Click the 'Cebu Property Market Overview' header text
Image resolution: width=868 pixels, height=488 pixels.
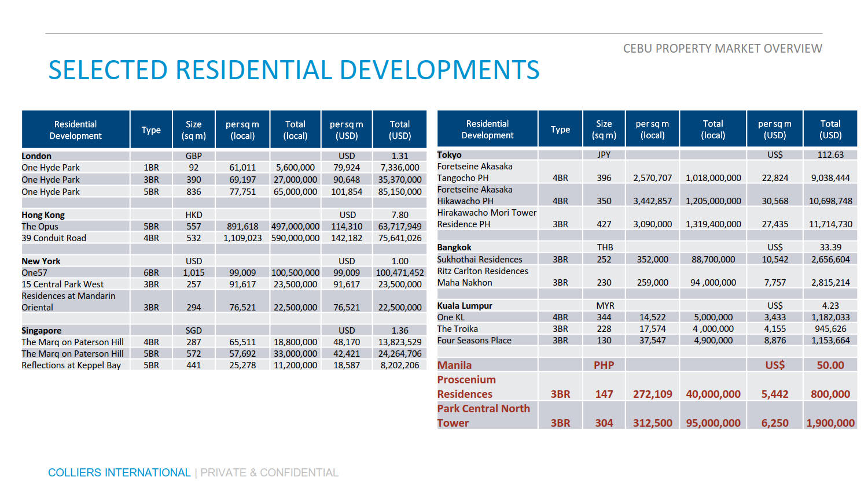(722, 49)
